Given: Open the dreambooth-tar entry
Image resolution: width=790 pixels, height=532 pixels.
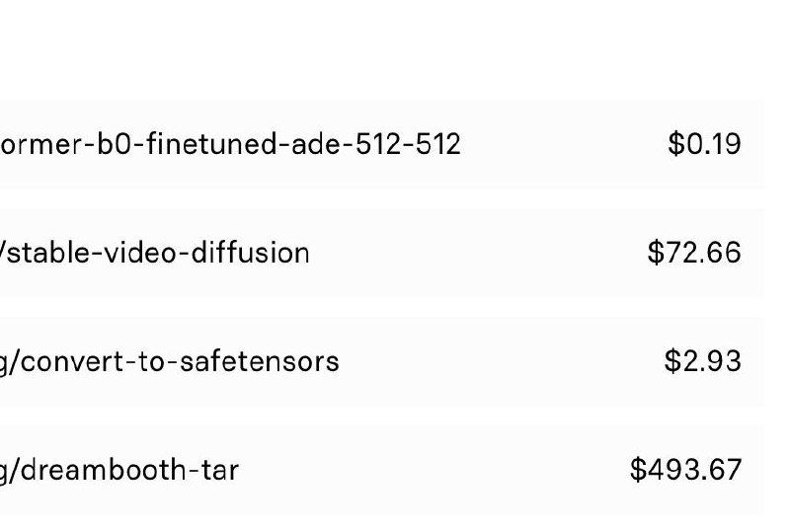Looking at the screenshot, I should pyautogui.click(x=119, y=469).
